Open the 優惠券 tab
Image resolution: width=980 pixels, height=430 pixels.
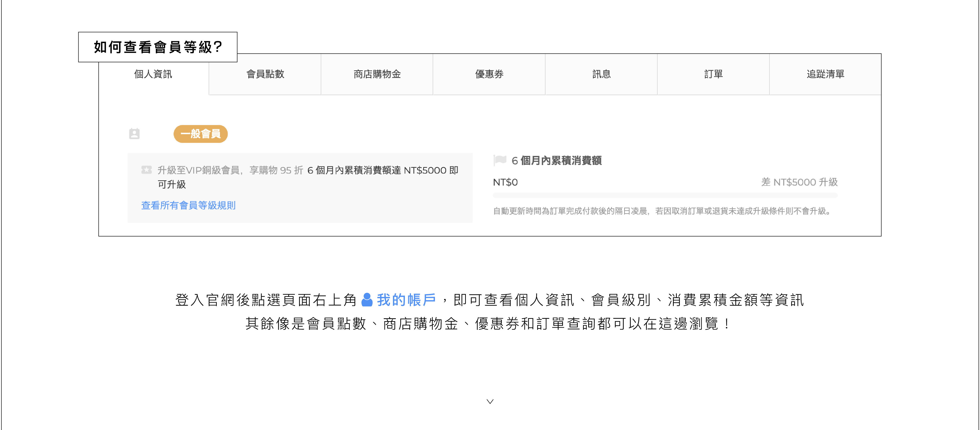(489, 74)
